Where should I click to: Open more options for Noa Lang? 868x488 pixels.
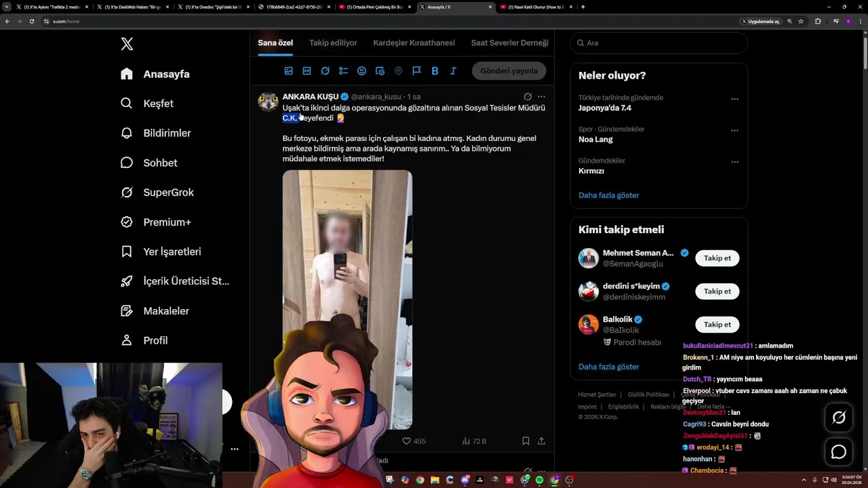734,131
